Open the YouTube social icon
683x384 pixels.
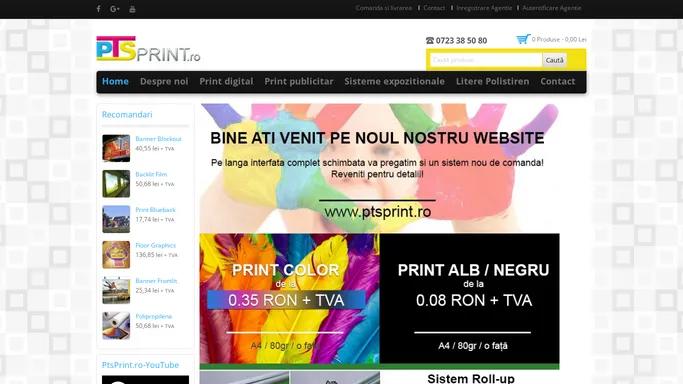point(132,9)
